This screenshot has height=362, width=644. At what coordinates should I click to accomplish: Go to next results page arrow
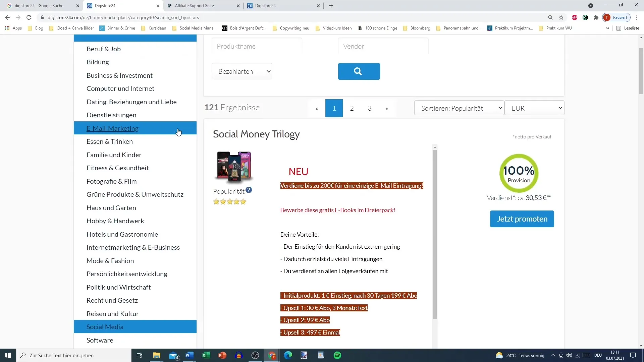point(387,108)
